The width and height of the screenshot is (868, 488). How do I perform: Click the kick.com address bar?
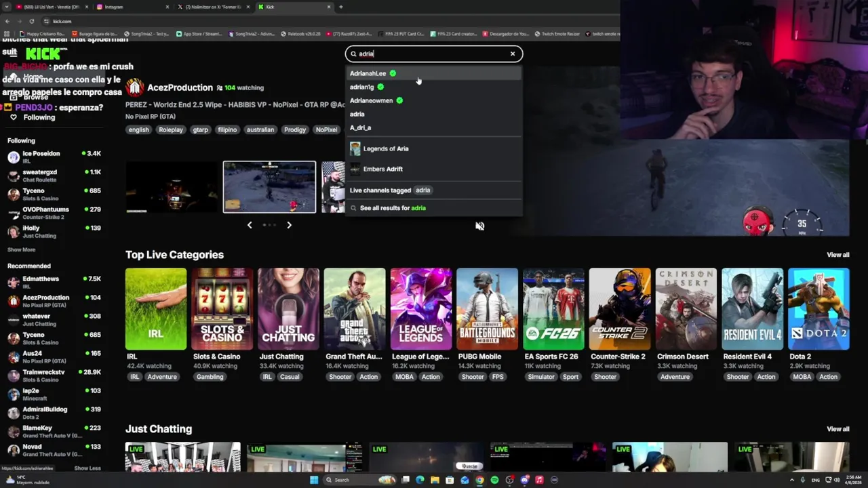point(325,21)
